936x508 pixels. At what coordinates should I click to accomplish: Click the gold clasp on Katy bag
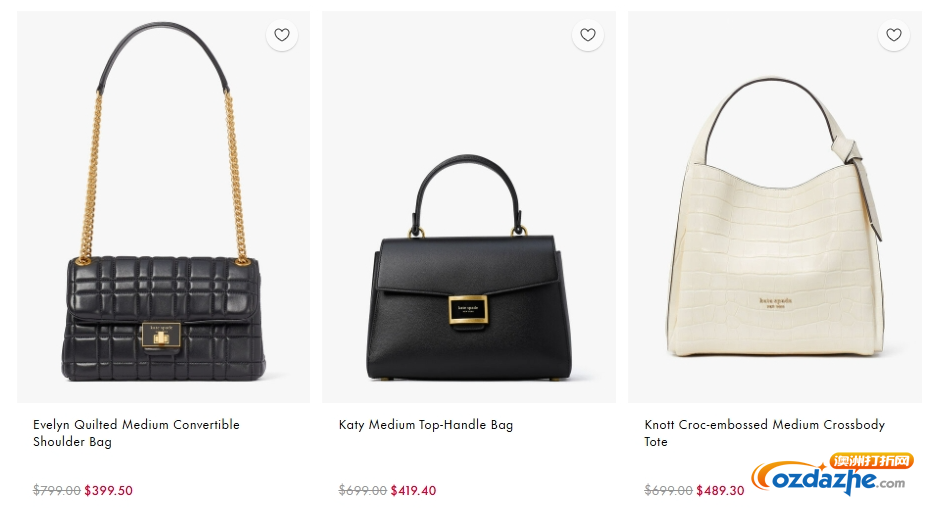[468, 310]
